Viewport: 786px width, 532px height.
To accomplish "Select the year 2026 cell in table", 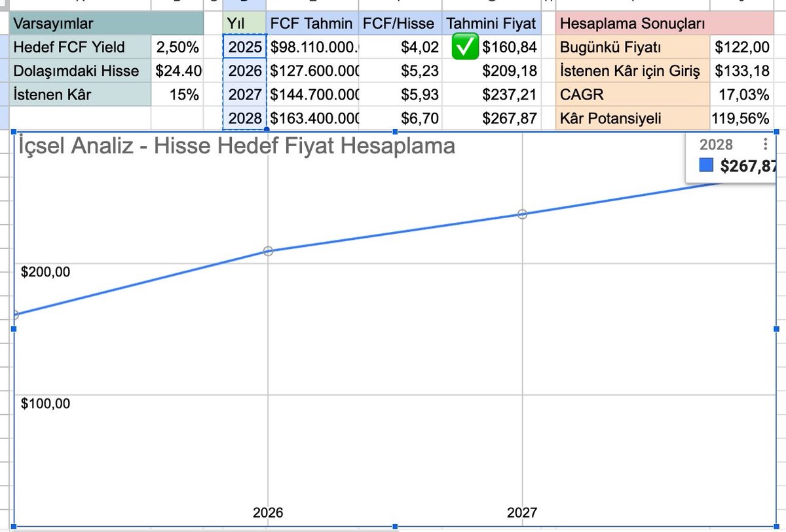I will point(244,71).
